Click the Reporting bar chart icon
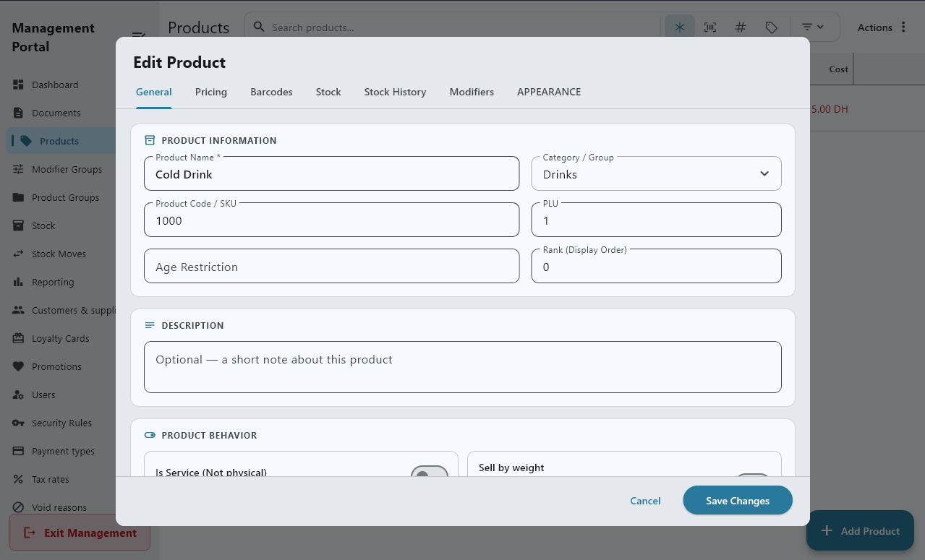Image resolution: width=925 pixels, height=560 pixels. tap(18, 282)
